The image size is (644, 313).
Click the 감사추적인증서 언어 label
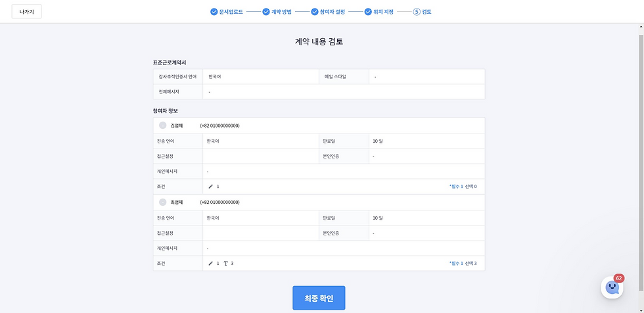pyautogui.click(x=178, y=77)
